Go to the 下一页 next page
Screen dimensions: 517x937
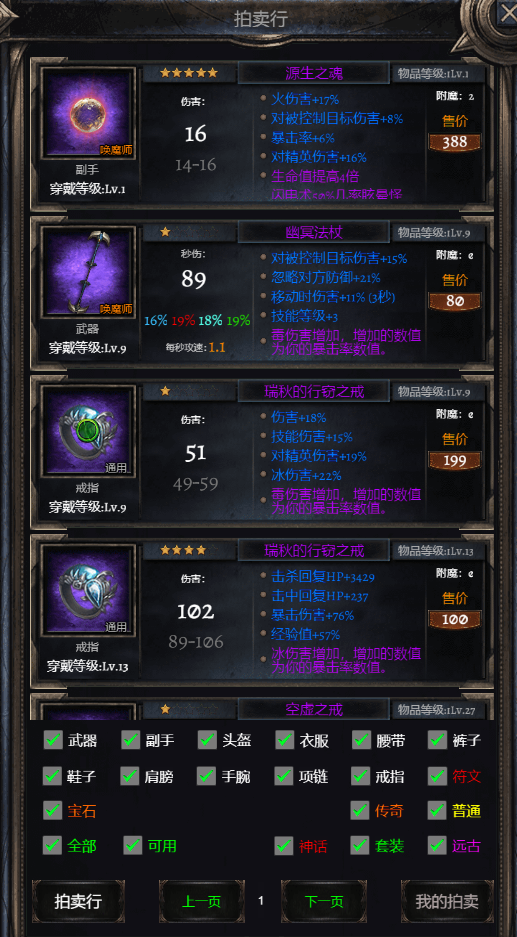click(x=324, y=901)
